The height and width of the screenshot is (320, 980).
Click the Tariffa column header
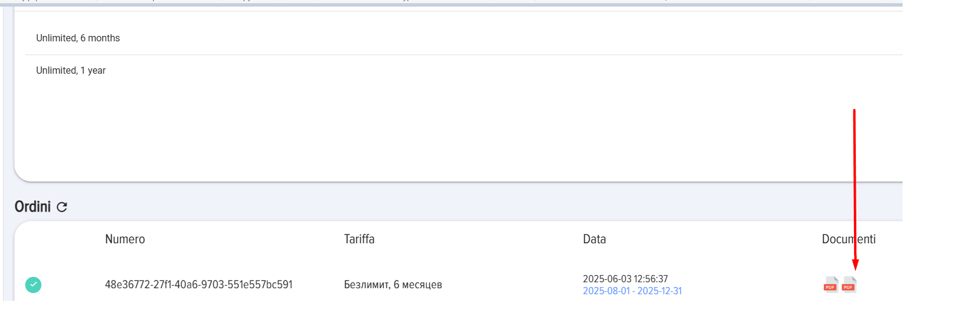click(359, 239)
